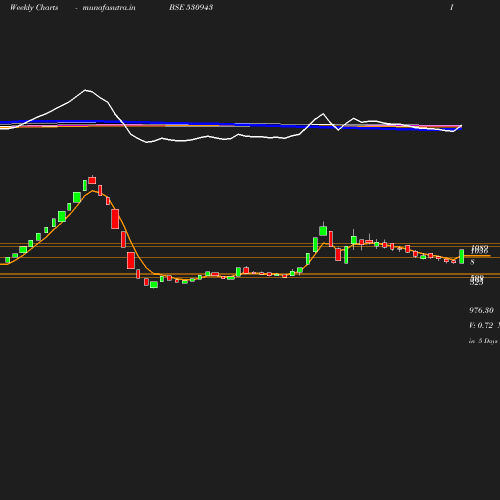Click the 'BSE 530943' stock code label
This screenshot has height=500, width=500.
pyautogui.click(x=191, y=7)
